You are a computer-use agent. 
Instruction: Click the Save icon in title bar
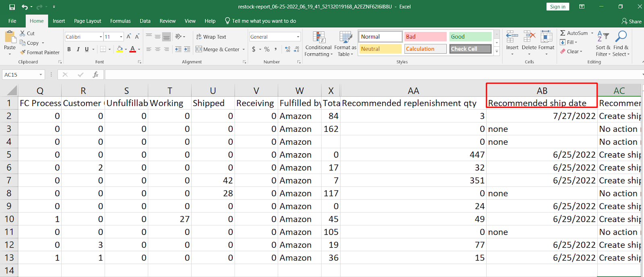(12, 7)
